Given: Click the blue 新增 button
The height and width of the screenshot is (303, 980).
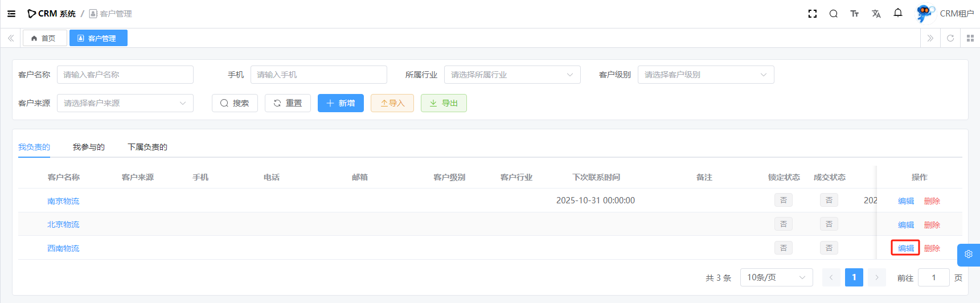Looking at the screenshot, I should point(341,103).
